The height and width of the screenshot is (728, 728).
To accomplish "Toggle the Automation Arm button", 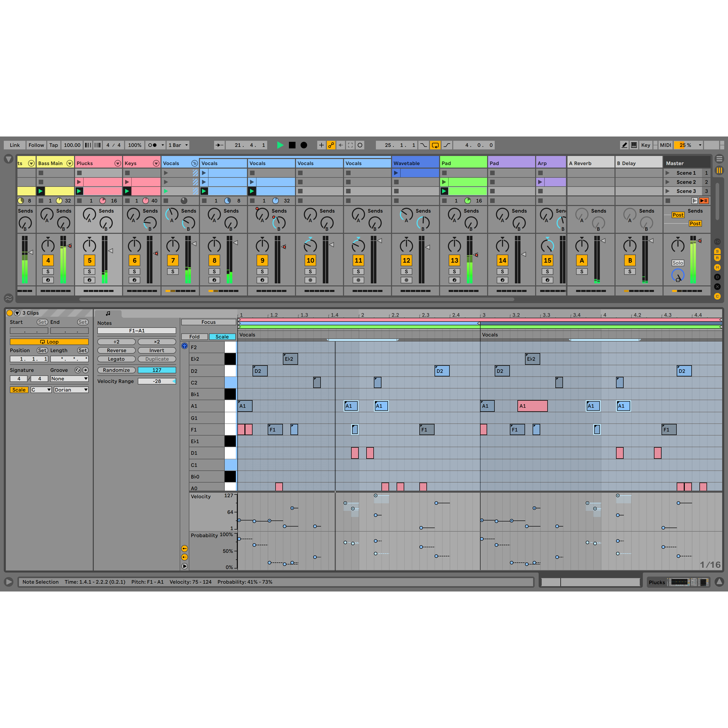I will (331, 145).
